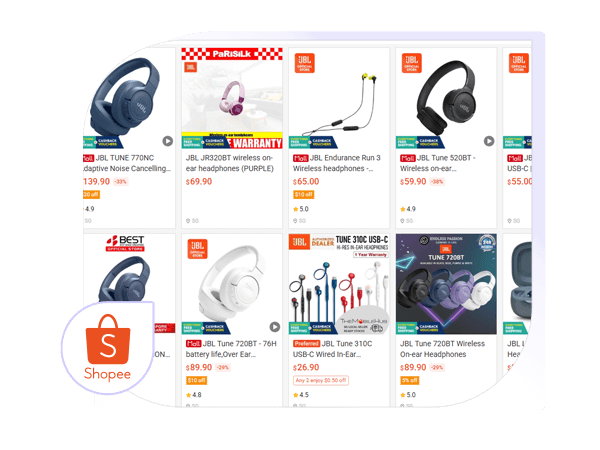Open JBL JR320BT wireless on-ear headphones title
The image size is (600, 450).
pyautogui.click(x=230, y=163)
